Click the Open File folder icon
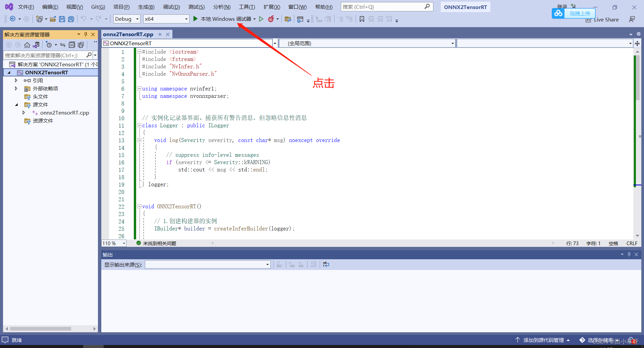This screenshot has height=348, width=644. (x=53, y=19)
